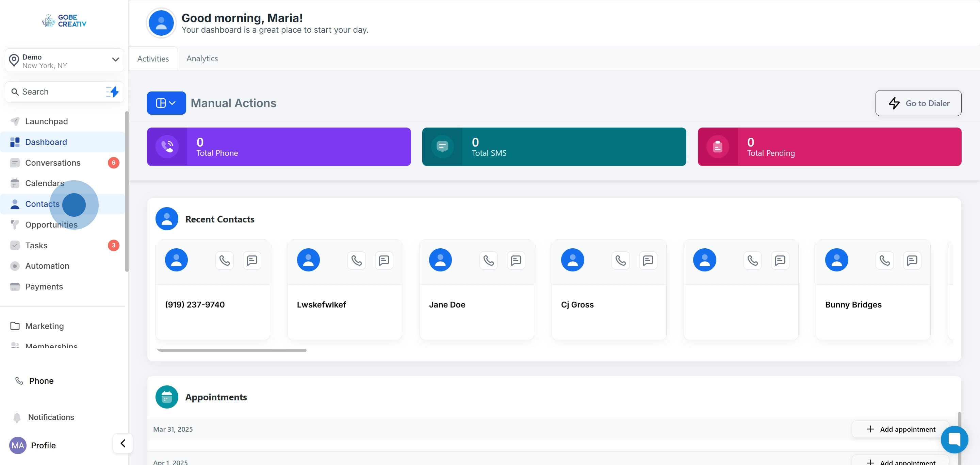The image size is (980, 465).
Task: Add appointment for Mar 31, 2025
Action: coord(900,429)
